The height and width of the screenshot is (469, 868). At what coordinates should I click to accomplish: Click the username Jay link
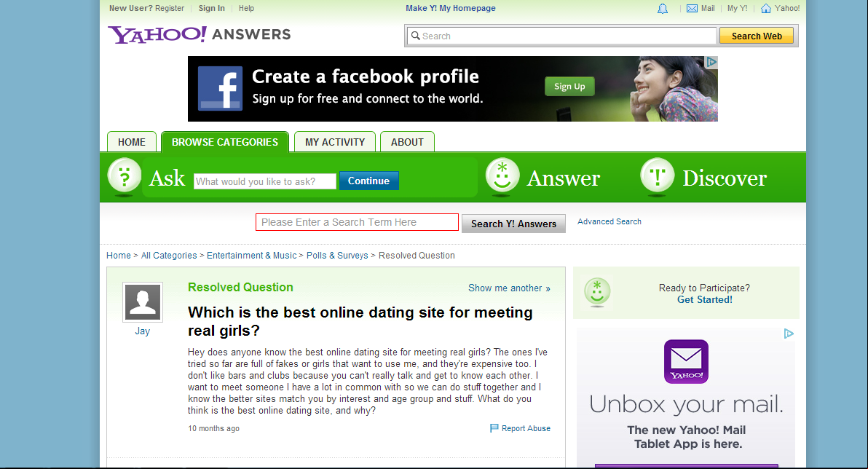[x=142, y=331]
